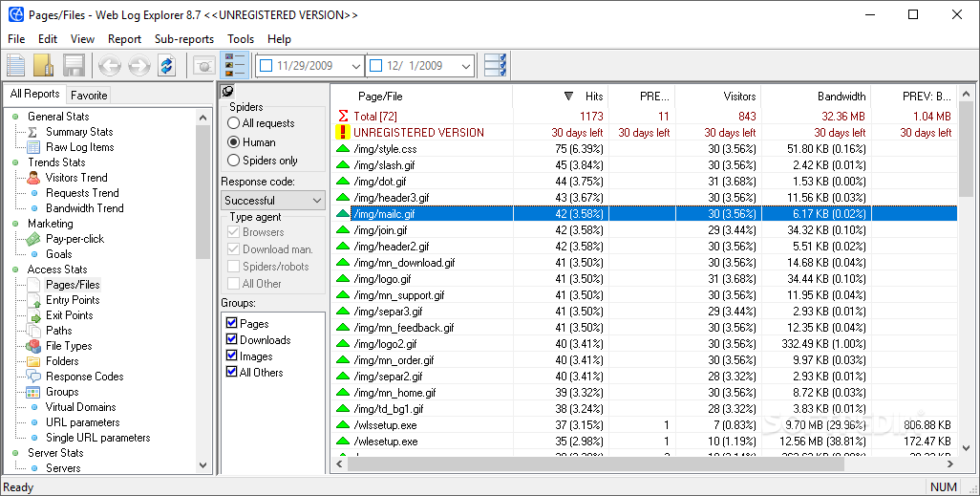Collapse Trends Stats tree node

pos(15,162)
